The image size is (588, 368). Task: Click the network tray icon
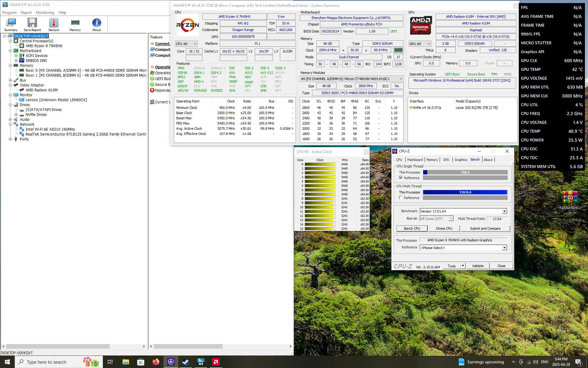pyautogui.click(x=529, y=362)
